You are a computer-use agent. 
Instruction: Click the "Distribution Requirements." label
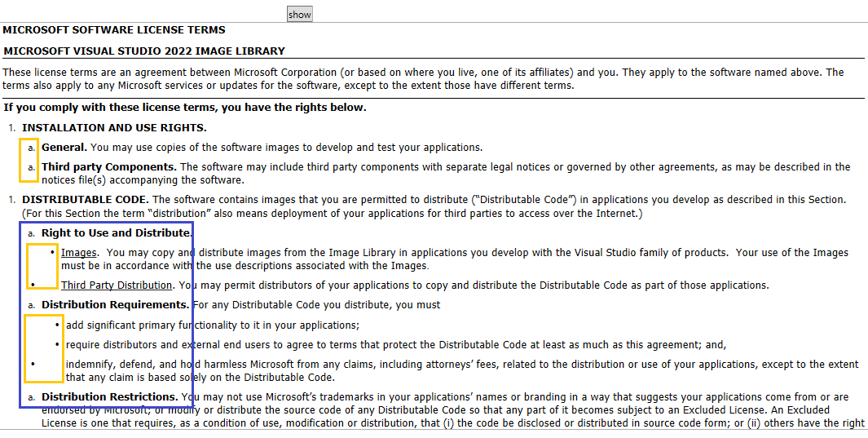[116, 304]
